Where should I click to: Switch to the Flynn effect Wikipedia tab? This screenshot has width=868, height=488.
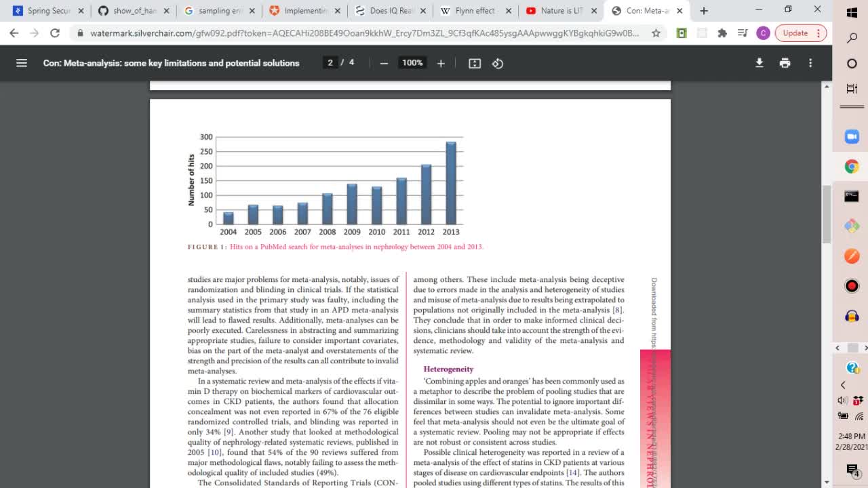(x=476, y=11)
